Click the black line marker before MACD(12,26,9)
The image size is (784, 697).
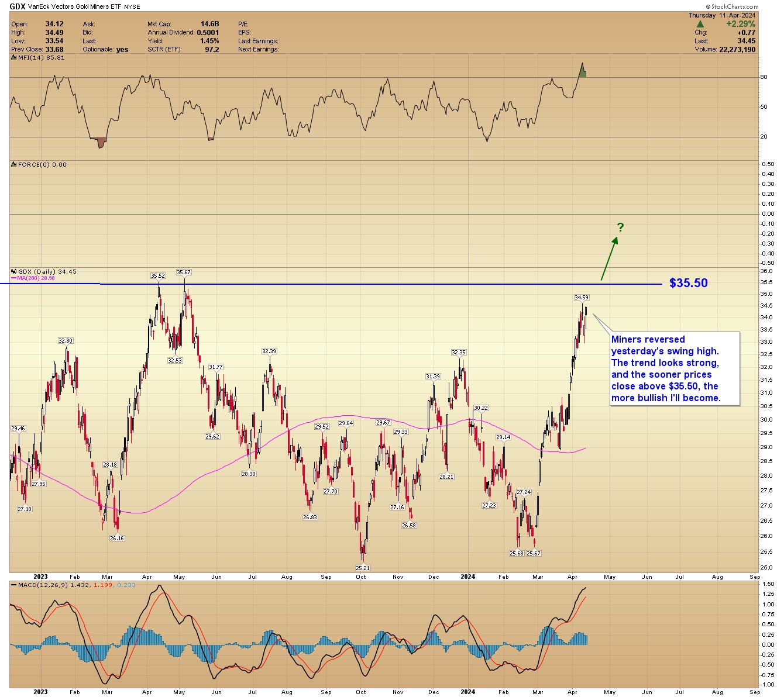14,585
